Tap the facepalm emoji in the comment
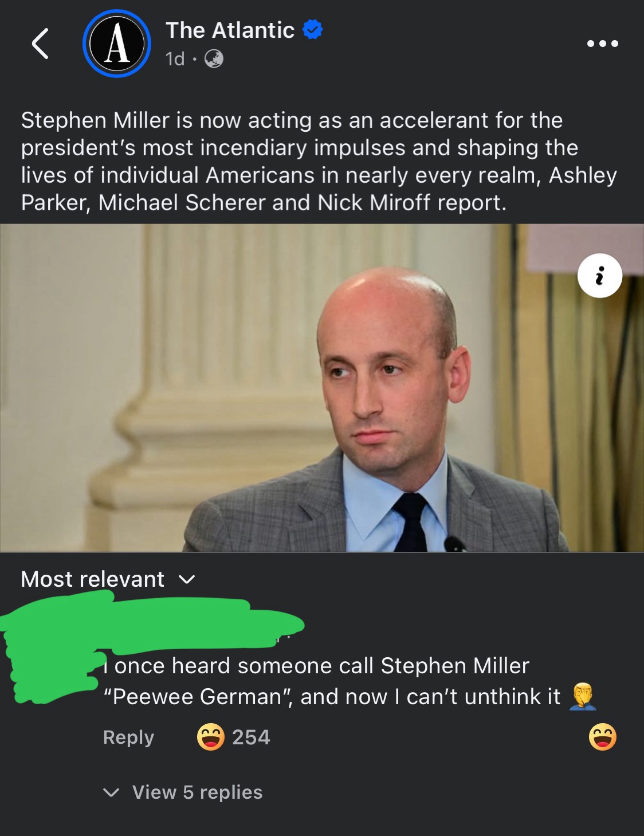644x836 pixels. click(x=583, y=696)
